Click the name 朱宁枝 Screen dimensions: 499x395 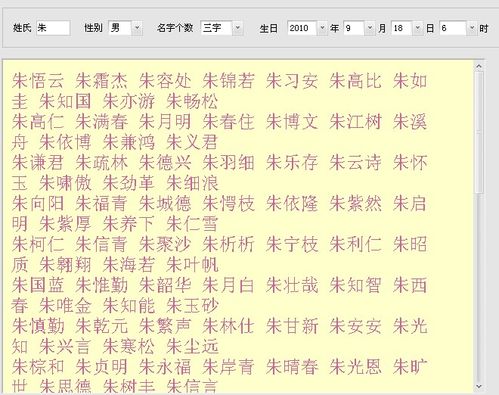(292, 244)
